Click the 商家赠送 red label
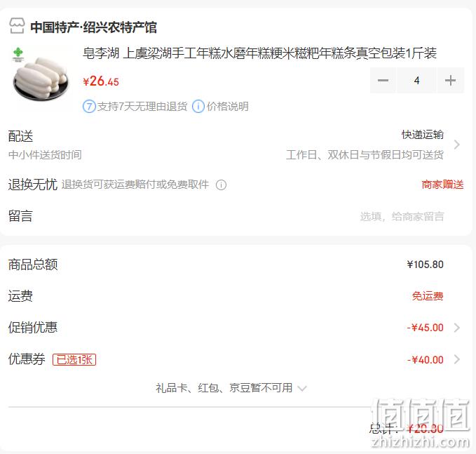The image size is (476, 454). tap(442, 185)
